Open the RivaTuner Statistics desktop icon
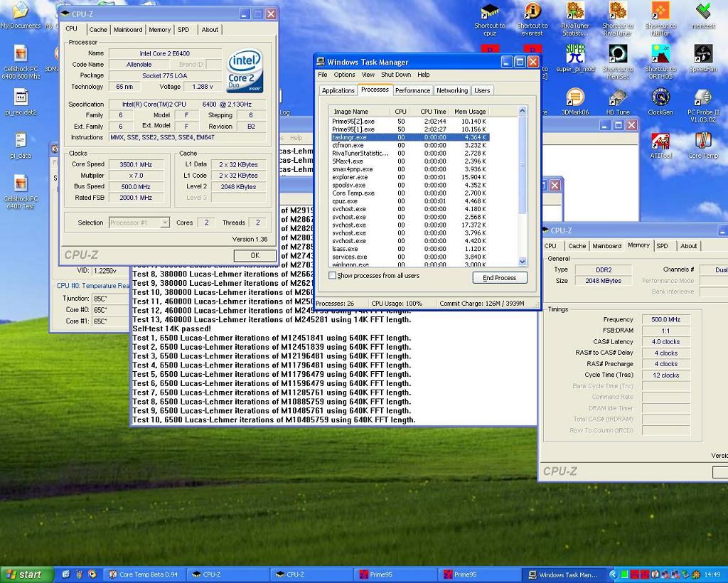Image resolution: width=728 pixels, height=583 pixels. (575, 19)
